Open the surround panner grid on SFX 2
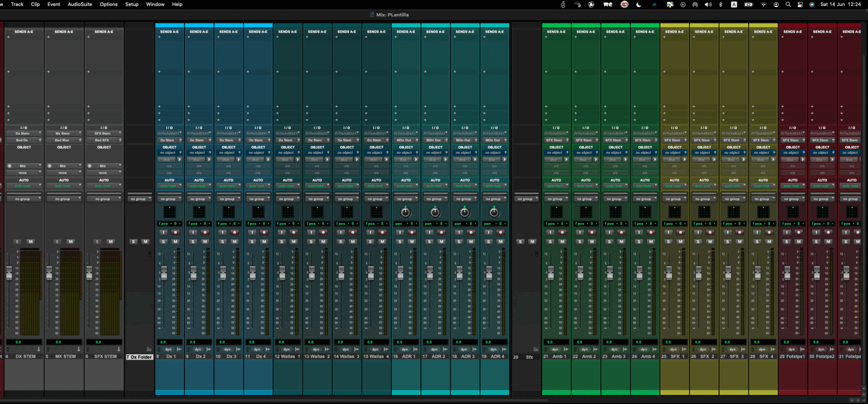 [704, 212]
